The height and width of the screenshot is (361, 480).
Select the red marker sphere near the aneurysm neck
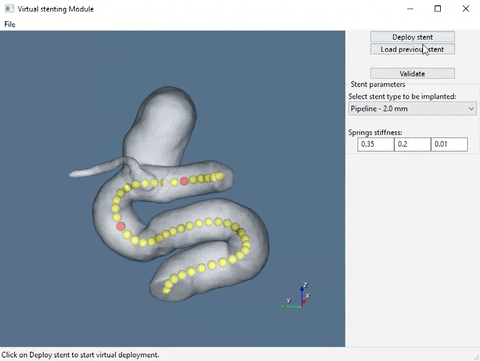(x=184, y=181)
